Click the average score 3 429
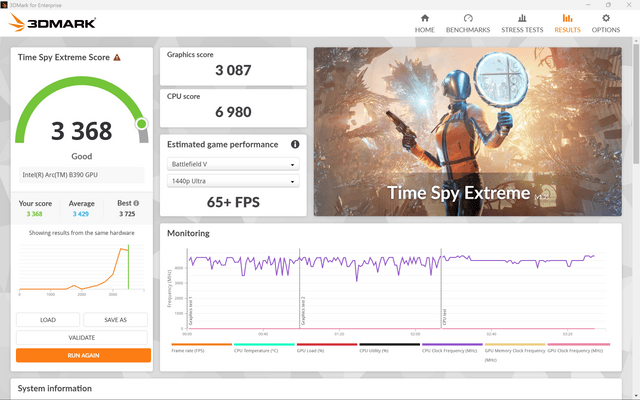 [x=81, y=214]
